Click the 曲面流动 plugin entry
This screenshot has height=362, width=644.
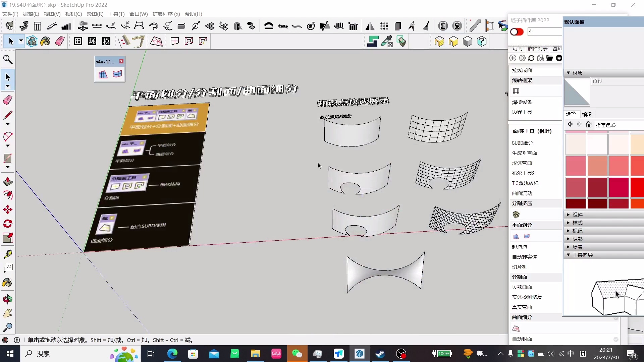tap(522, 193)
